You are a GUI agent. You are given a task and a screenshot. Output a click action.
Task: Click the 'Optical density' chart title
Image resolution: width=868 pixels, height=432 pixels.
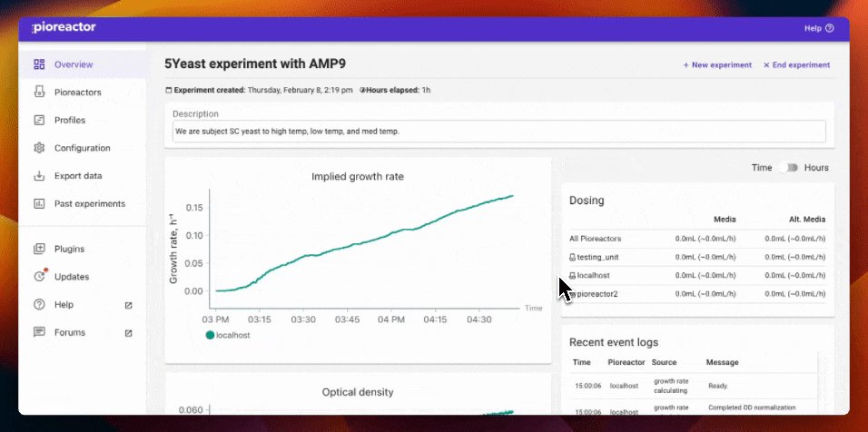(358, 392)
